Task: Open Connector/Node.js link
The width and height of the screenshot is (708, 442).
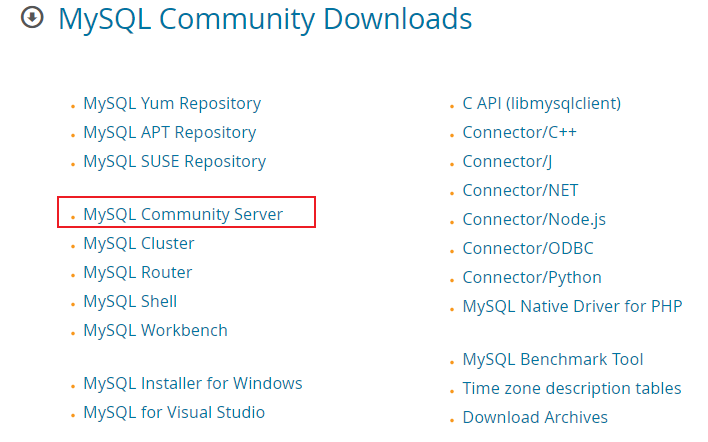Action: click(x=534, y=220)
